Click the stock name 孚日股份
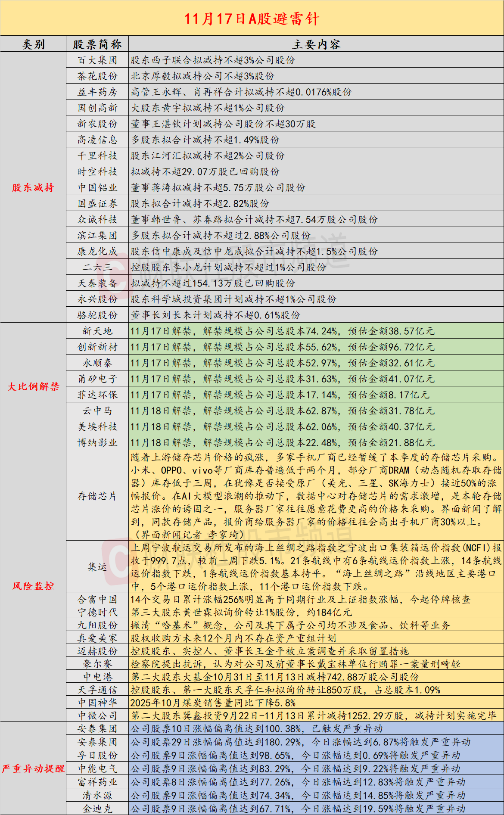Viewport: 504px width, 815px height. tap(97, 756)
